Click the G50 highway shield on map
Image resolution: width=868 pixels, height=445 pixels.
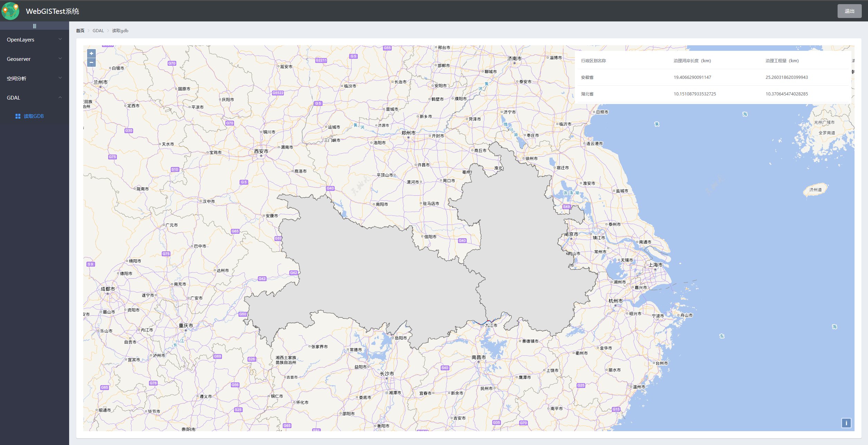point(243,314)
